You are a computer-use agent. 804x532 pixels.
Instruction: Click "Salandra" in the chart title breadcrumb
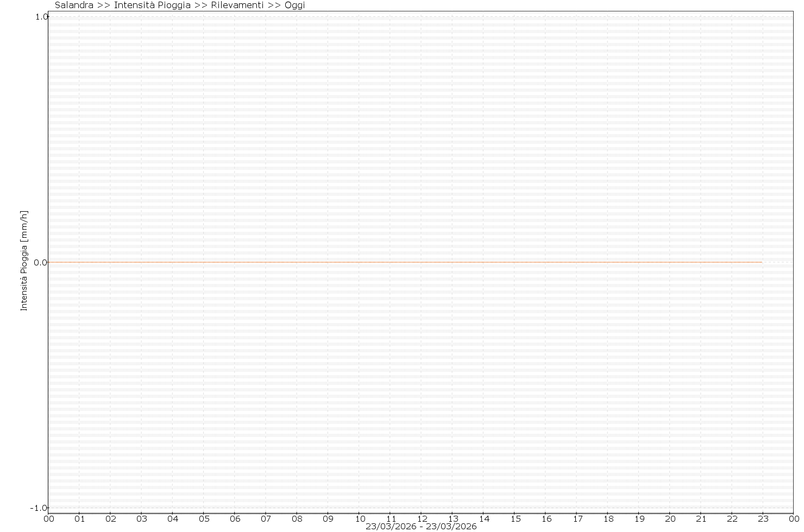[74, 5]
